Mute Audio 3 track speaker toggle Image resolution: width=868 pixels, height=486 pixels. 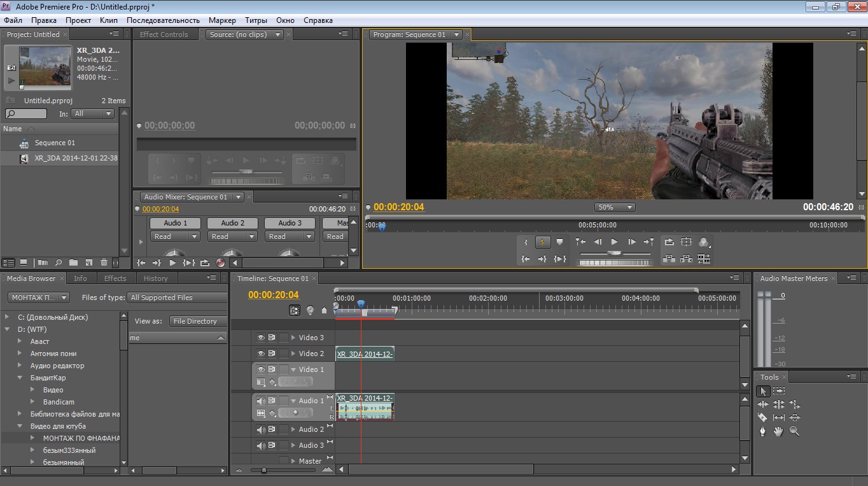[261, 445]
